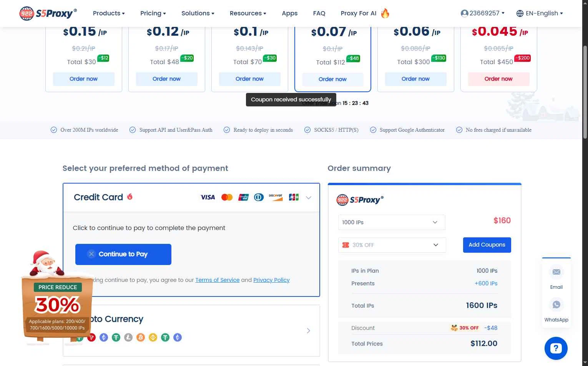Click the globe language icon
This screenshot has width=588, height=366.
pyautogui.click(x=520, y=13)
